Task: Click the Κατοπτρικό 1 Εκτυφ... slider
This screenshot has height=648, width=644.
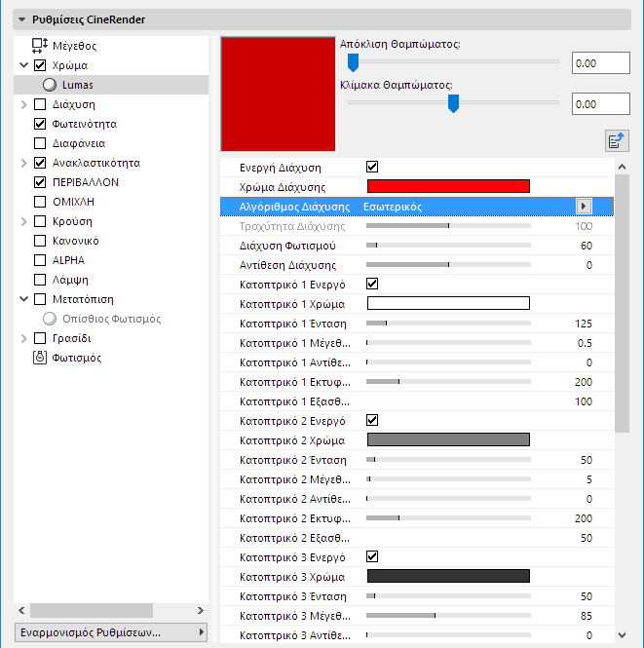Action: click(448, 381)
